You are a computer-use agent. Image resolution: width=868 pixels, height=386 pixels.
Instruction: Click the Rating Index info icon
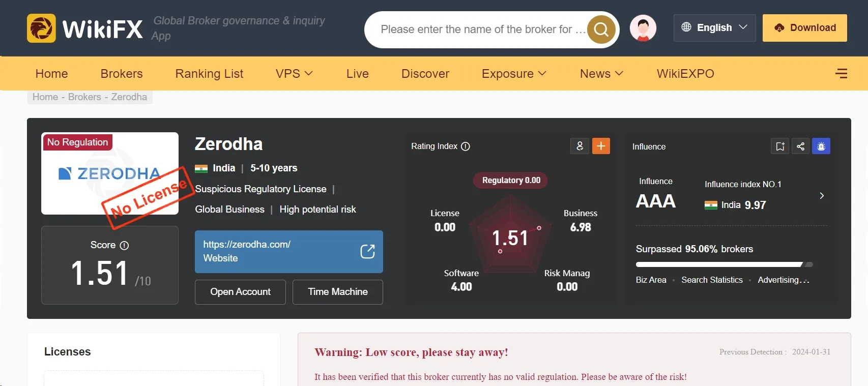[466, 146]
